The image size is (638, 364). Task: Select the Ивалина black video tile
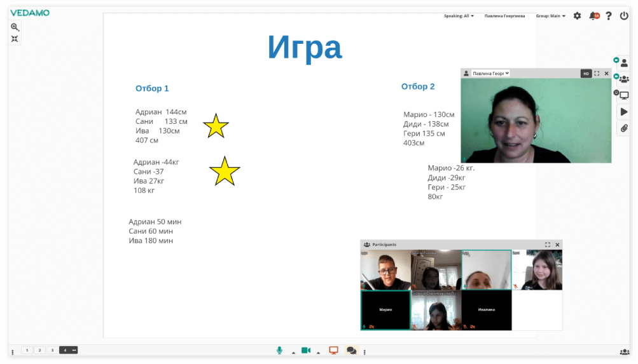pos(486,310)
